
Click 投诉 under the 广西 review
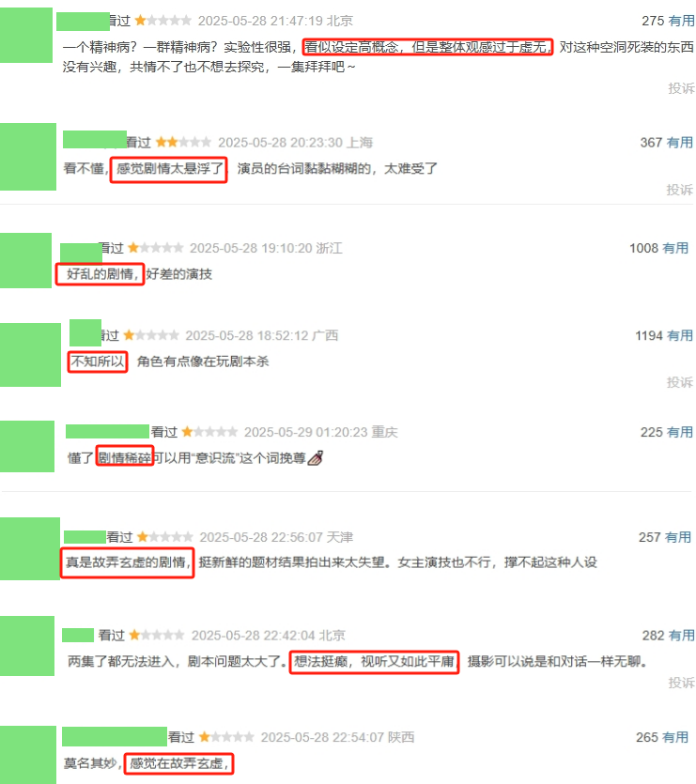(x=679, y=382)
